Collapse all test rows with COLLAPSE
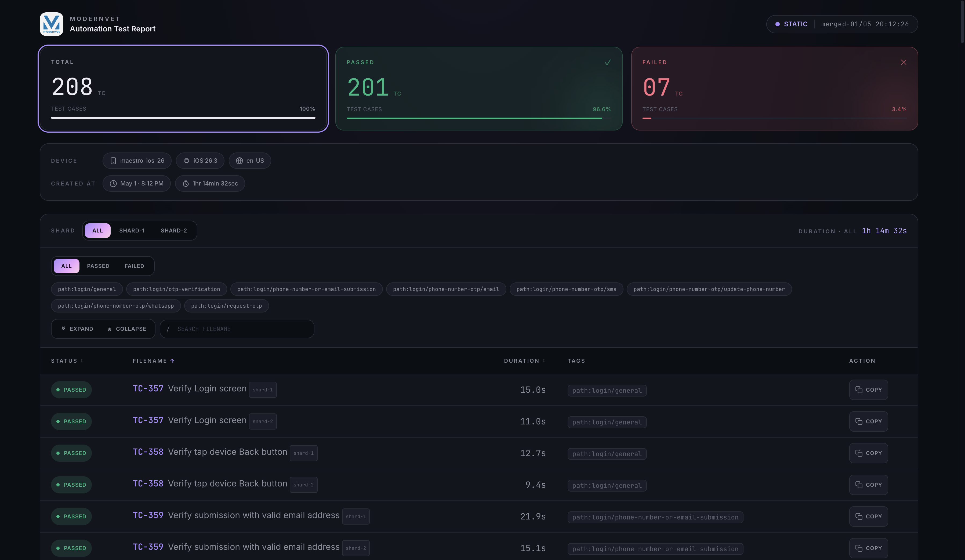This screenshot has width=965, height=560. click(127, 329)
